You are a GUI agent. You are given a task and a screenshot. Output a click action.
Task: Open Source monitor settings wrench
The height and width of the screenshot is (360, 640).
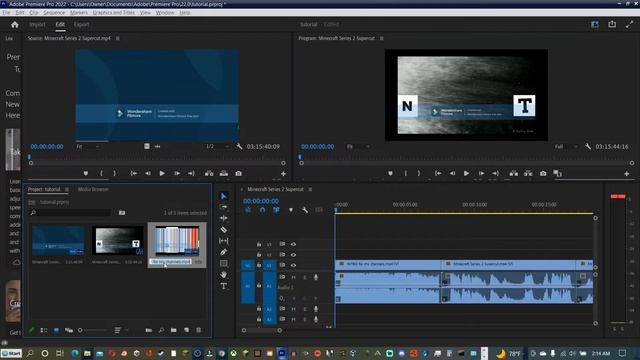pos(239,146)
